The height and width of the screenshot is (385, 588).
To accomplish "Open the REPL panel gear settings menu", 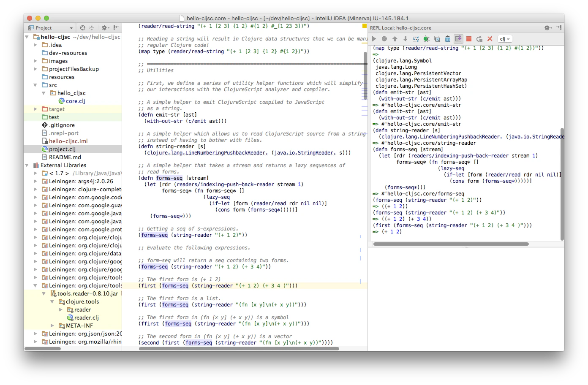I will [x=547, y=28].
